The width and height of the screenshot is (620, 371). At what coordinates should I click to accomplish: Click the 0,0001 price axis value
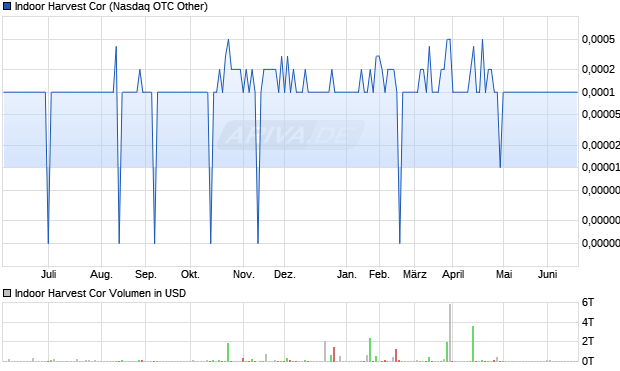click(598, 92)
